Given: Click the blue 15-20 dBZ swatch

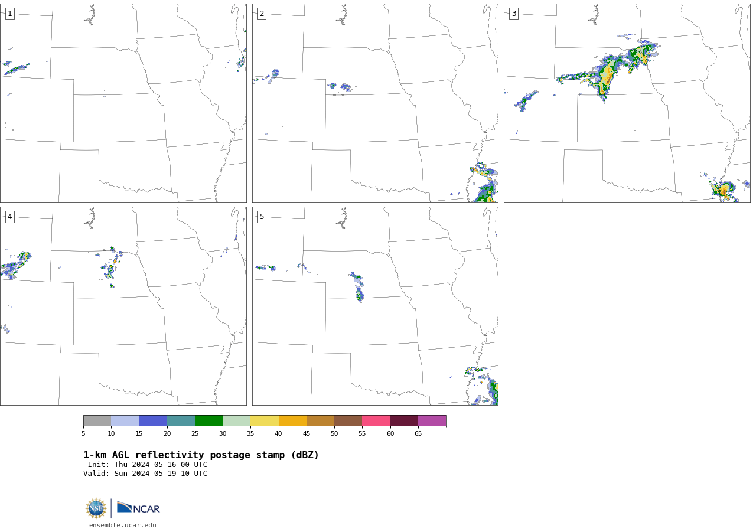Looking at the screenshot, I should pyautogui.click(x=153, y=421).
